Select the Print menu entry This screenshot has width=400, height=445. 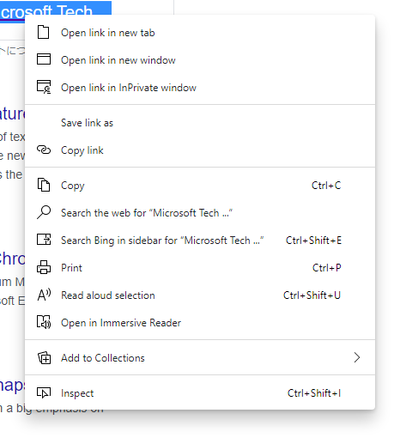pyautogui.click(x=200, y=268)
